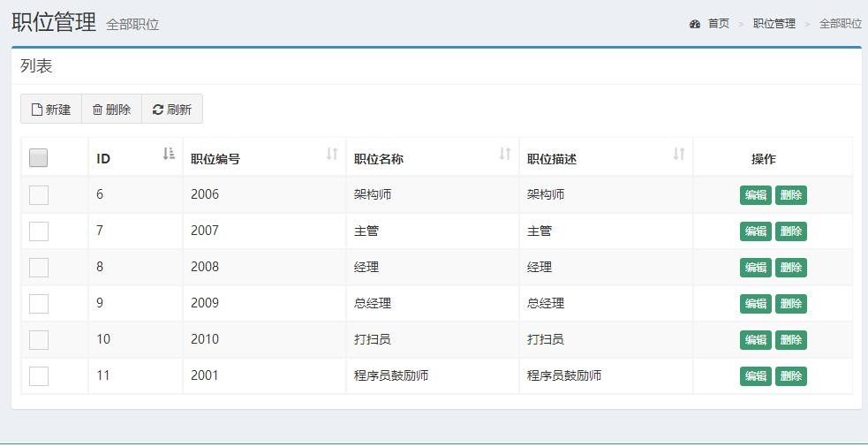Check the row for ID 9

[x=39, y=304]
